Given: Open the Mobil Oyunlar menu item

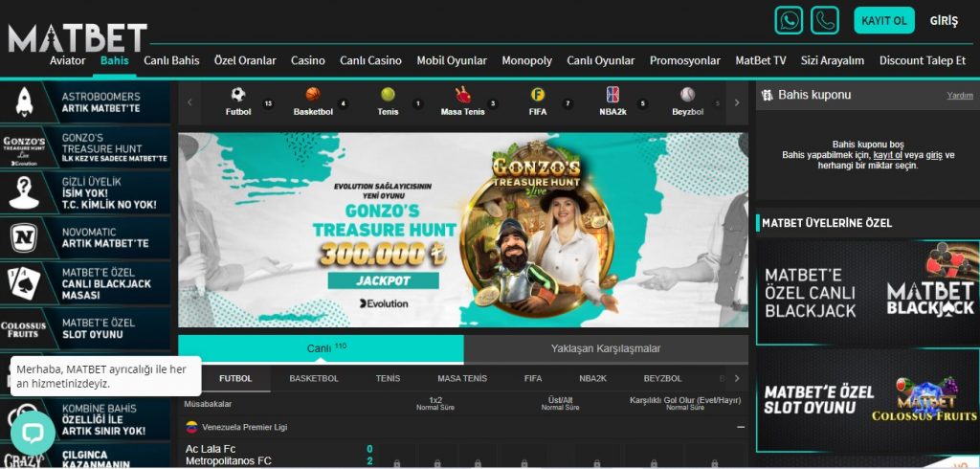Looking at the screenshot, I should (452, 60).
